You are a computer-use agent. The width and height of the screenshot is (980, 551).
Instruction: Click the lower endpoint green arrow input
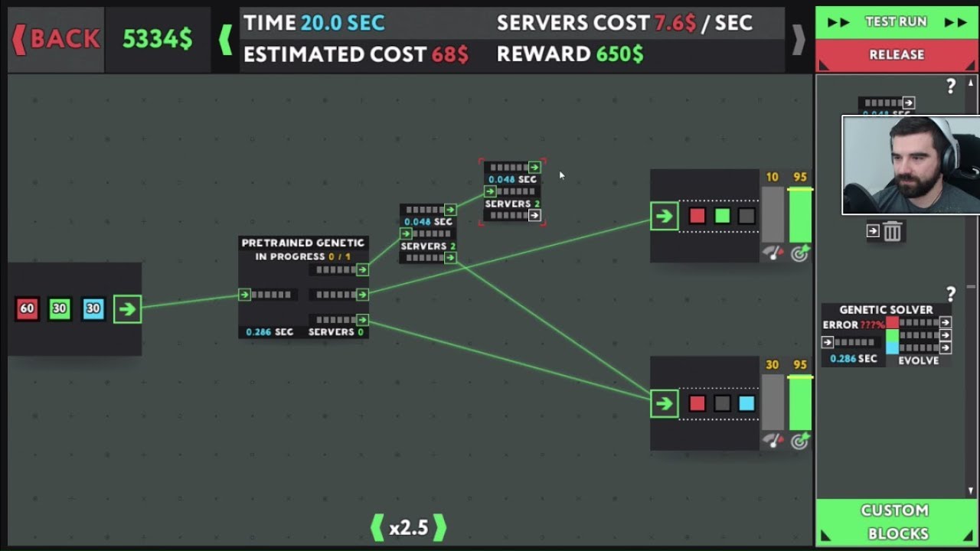coord(664,403)
